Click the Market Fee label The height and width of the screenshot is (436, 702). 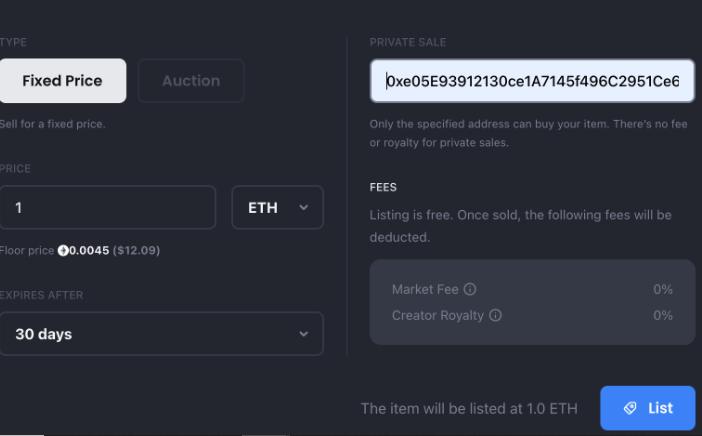pos(425,289)
